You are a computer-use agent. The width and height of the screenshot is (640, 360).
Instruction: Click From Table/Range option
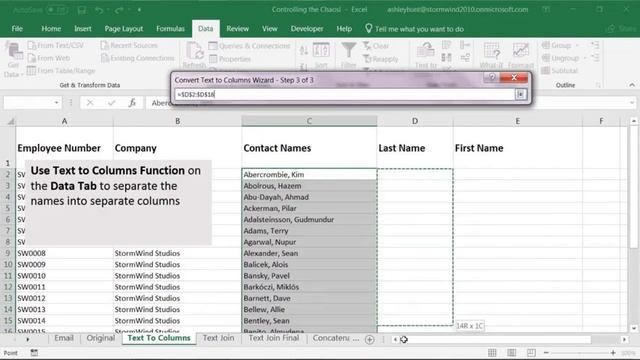pos(61,71)
